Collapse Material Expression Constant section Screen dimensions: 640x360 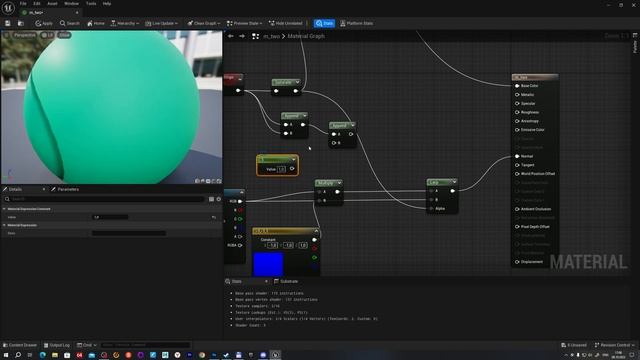pyautogui.click(x=4, y=209)
